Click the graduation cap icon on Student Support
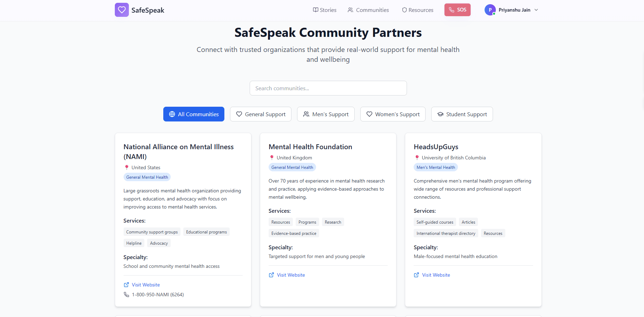 coord(440,114)
